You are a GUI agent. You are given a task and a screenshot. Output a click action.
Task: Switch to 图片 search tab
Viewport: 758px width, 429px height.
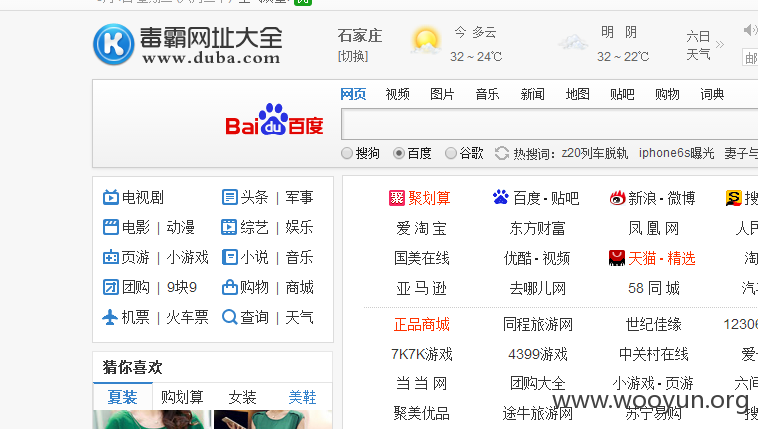tap(442, 94)
